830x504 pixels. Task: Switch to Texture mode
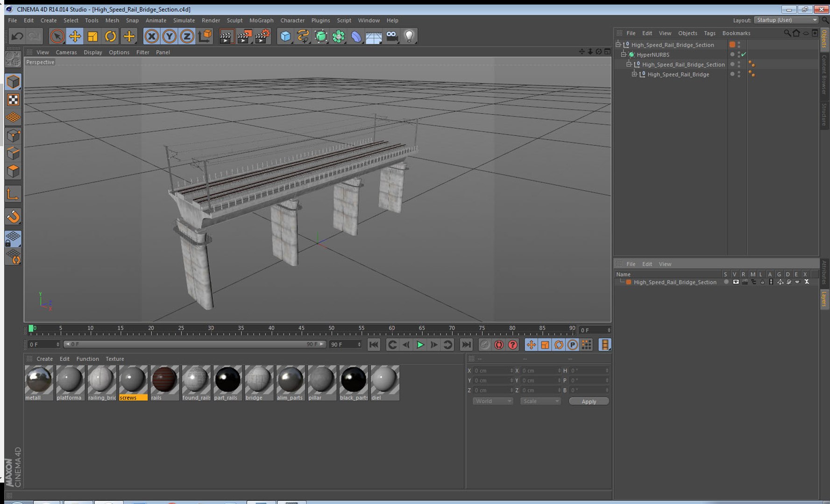13,100
